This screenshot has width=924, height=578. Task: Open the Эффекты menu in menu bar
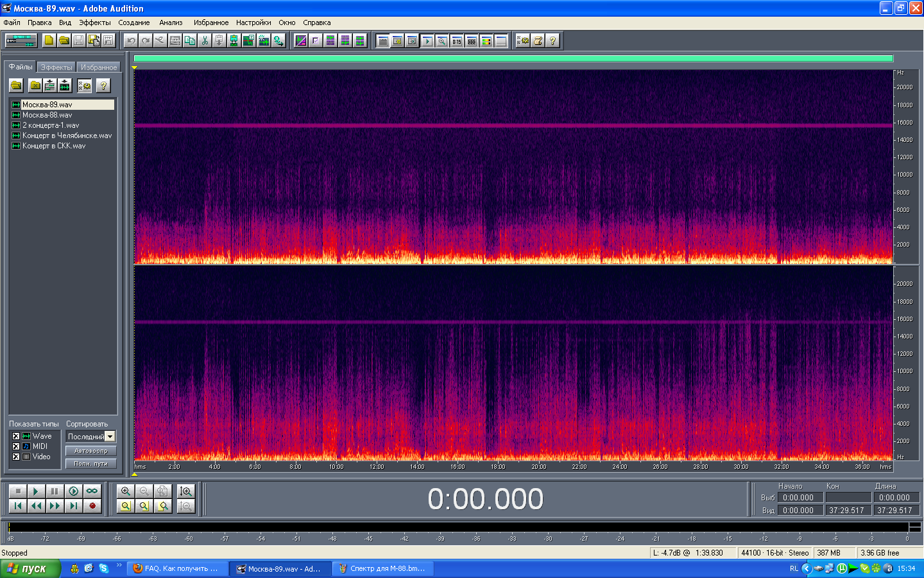95,22
